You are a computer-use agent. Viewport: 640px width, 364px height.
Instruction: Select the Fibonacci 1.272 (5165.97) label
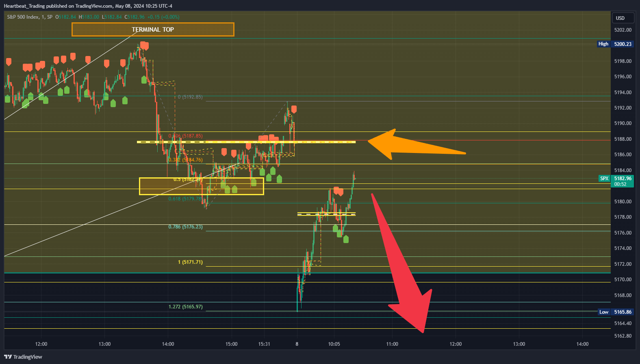coord(185,307)
